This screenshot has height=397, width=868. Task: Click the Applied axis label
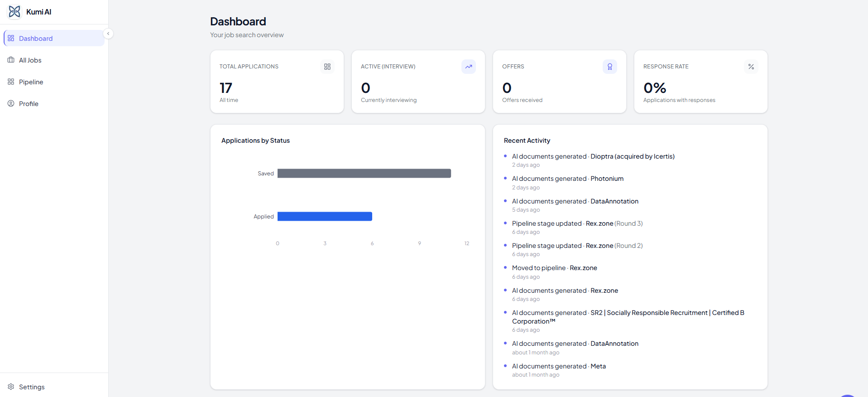[264, 216]
